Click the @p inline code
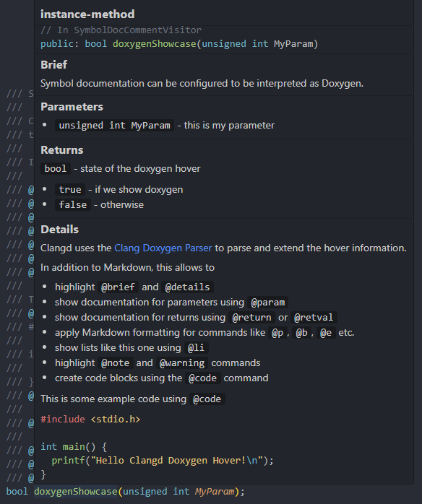 click(277, 332)
